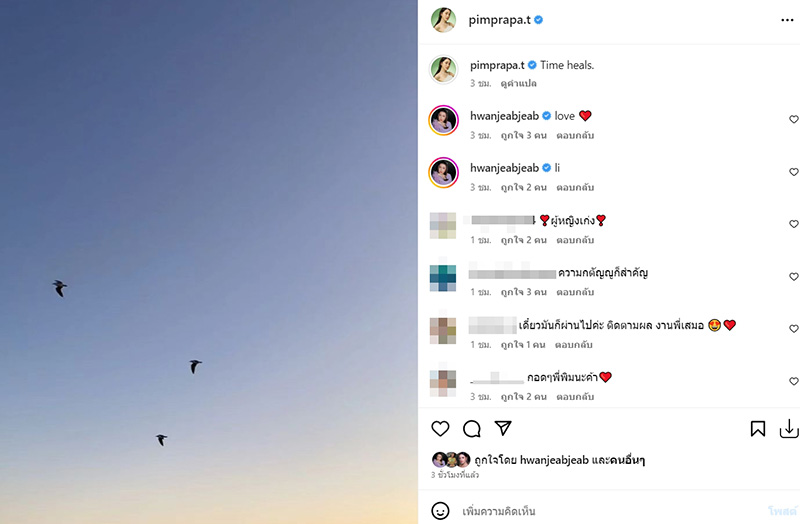Like the 'ผู้หญิงเก่ง' comment

tap(794, 224)
